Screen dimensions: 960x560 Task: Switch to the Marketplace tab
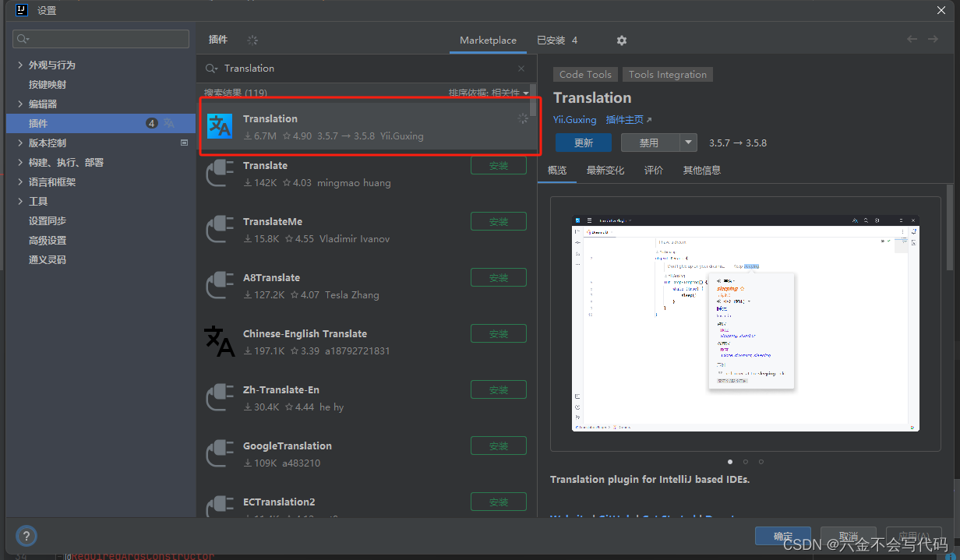pos(488,41)
